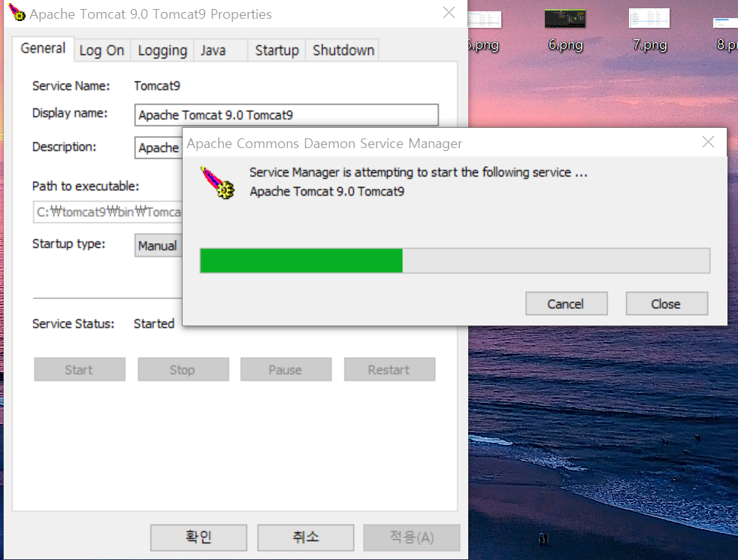Click the Display name input field
The image size is (738, 560).
point(286,115)
